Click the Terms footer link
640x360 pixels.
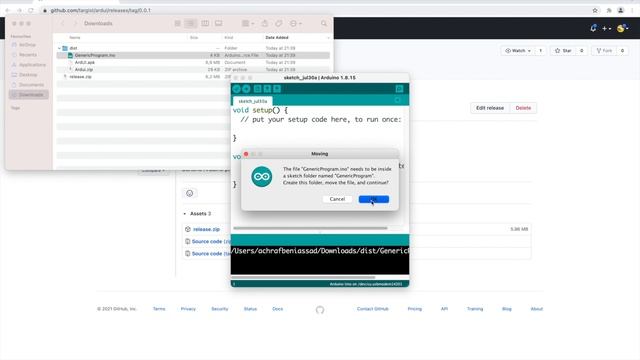coord(159,309)
